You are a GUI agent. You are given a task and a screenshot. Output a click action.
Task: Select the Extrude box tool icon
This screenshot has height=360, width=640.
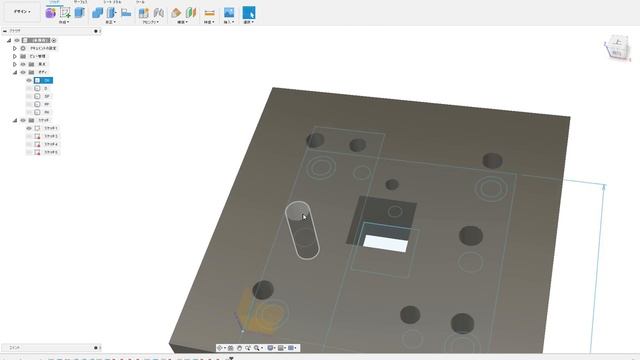click(80, 12)
